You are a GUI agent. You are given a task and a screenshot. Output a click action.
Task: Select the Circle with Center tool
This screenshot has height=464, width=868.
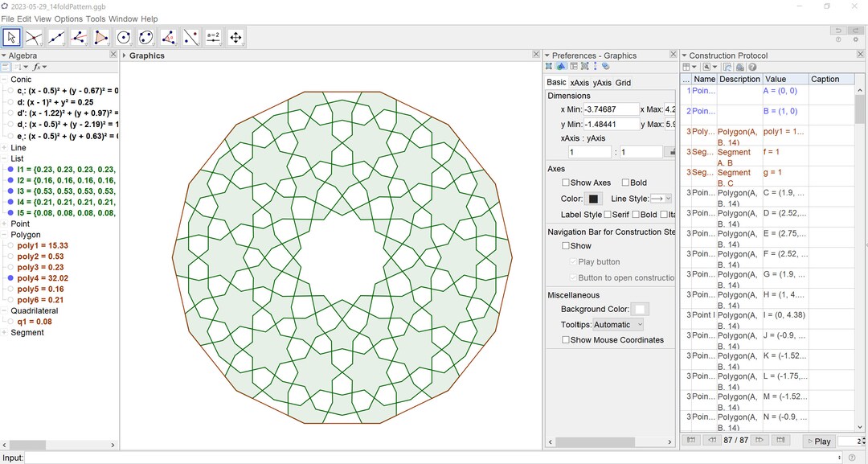[x=122, y=37]
